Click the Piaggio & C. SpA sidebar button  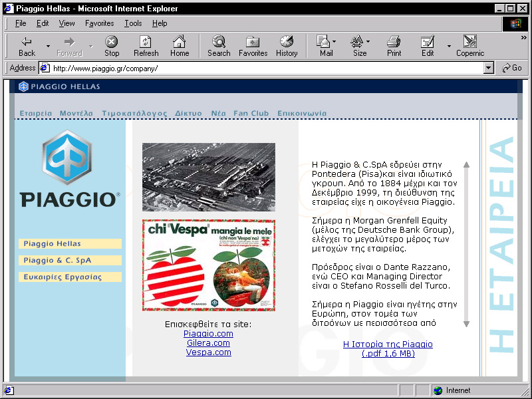70,260
